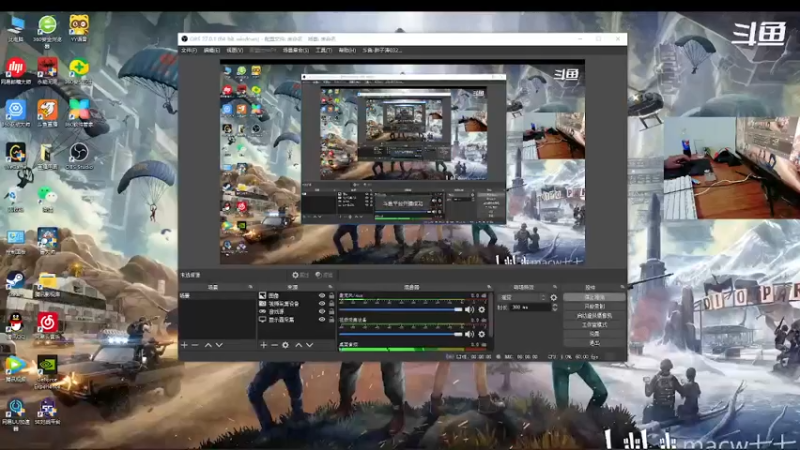Open 设置 in the Controls dock
Image resolution: width=800 pixels, height=450 pixels.
coord(594,334)
